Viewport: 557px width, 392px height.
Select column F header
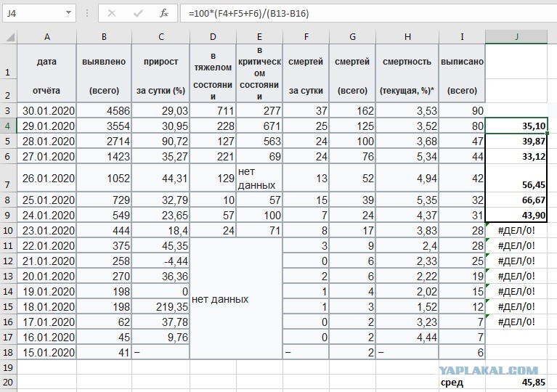(x=306, y=36)
